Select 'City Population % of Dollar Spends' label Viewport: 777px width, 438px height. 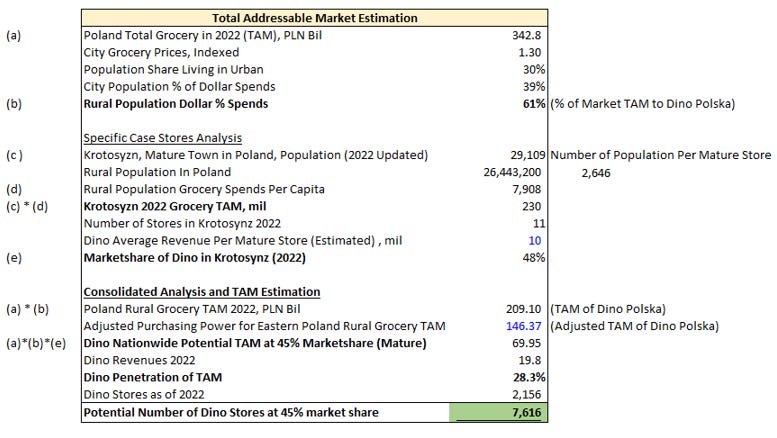click(x=179, y=87)
